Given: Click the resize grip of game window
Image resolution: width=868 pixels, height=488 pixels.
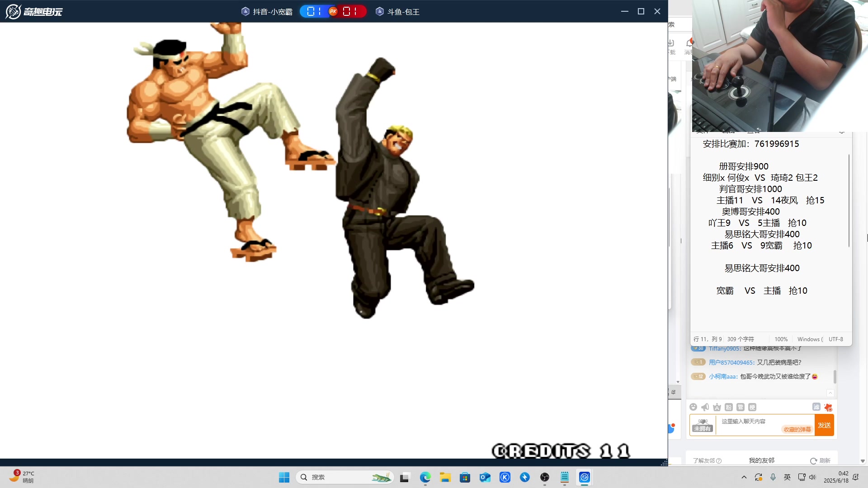Looking at the screenshot, I should [664, 463].
